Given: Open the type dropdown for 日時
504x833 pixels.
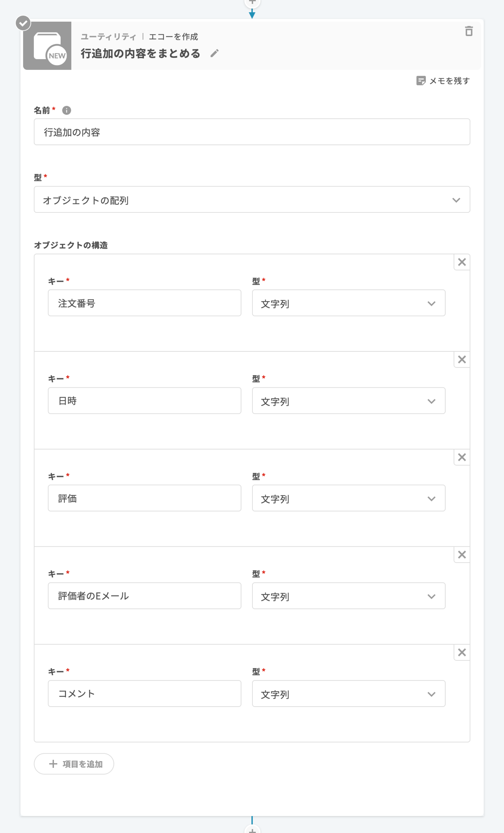Looking at the screenshot, I should (x=348, y=401).
